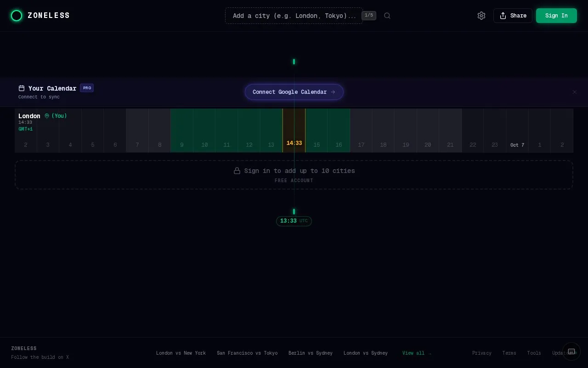Follow the build on X link
The width and height of the screenshot is (588, 368).
coord(40,357)
